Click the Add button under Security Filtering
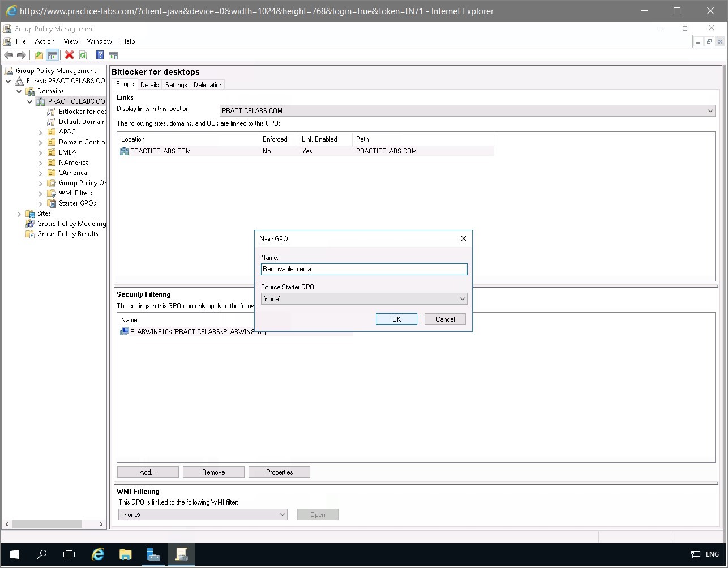The height and width of the screenshot is (568, 728). click(147, 472)
